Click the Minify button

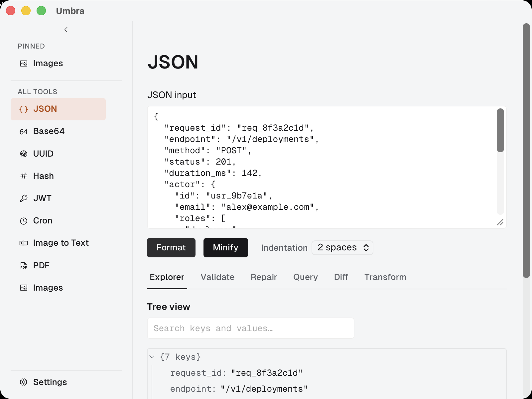point(226,248)
